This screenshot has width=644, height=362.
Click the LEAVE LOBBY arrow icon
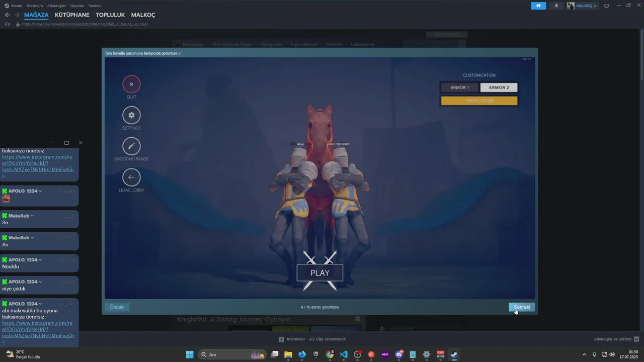[x=131, y=177]
